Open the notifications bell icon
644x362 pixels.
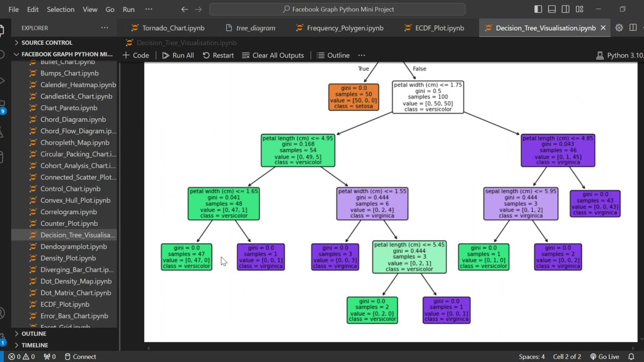631,356
